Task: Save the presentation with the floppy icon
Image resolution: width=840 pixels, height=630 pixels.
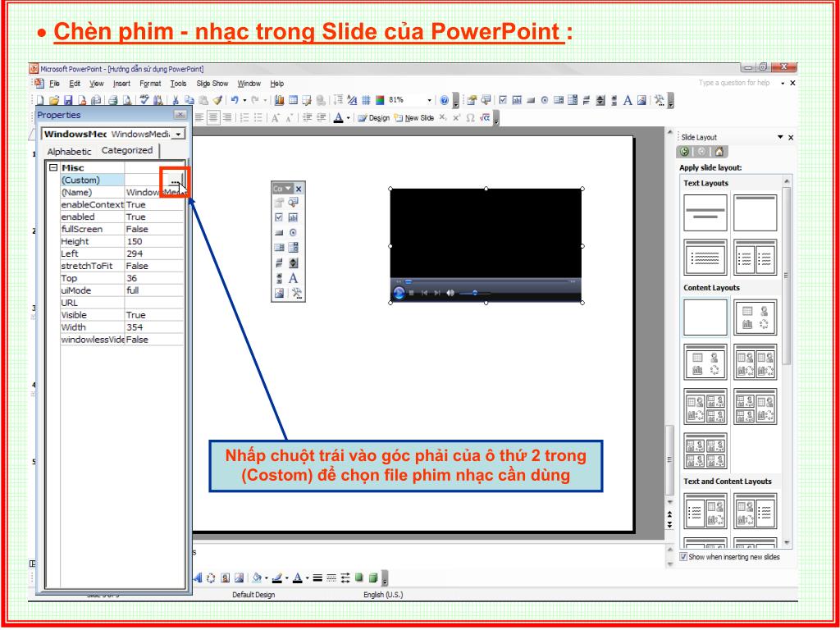Action: point(68,99)
